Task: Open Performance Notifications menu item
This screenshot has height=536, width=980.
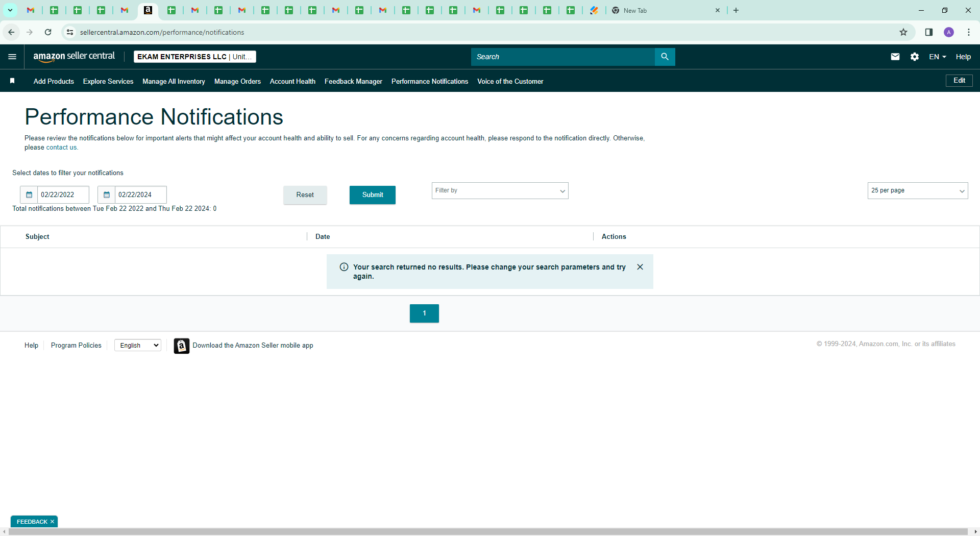Action: pos(430,81)
